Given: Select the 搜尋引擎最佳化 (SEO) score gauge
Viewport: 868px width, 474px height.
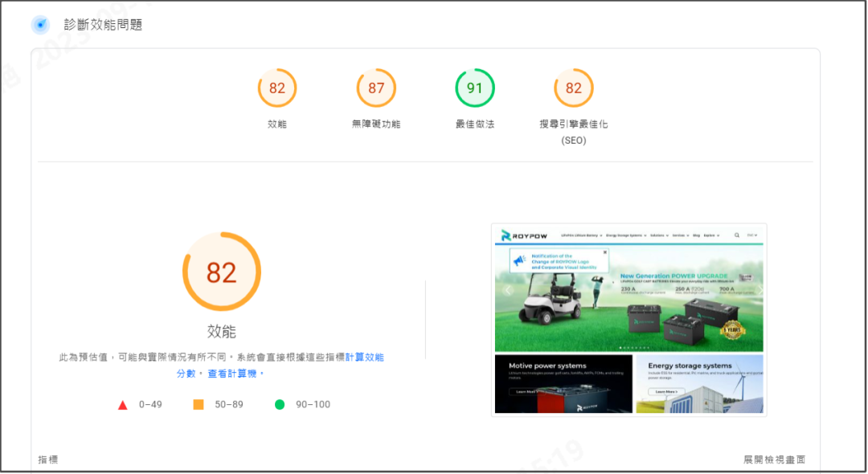Looking at the screenshot, I should tap(574, 88).
